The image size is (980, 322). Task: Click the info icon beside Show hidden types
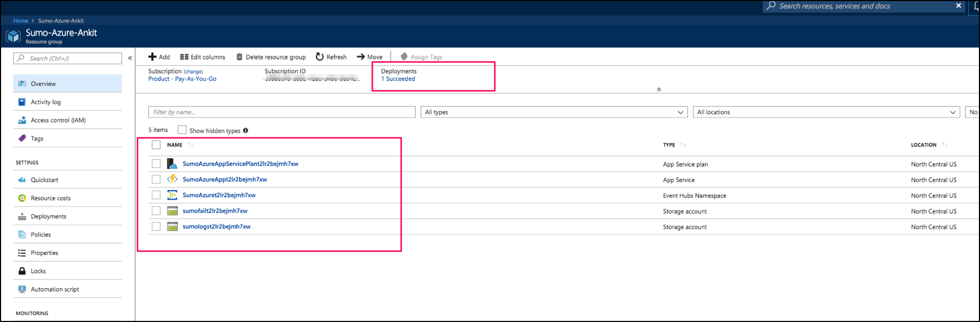pyautogui.click(x=246, y=131)
